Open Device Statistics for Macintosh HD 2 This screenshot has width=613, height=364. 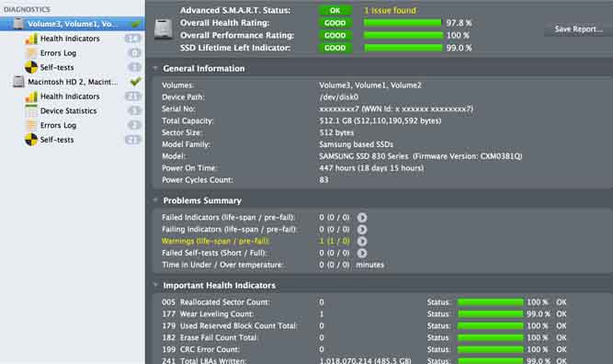[x=68, y=110]
